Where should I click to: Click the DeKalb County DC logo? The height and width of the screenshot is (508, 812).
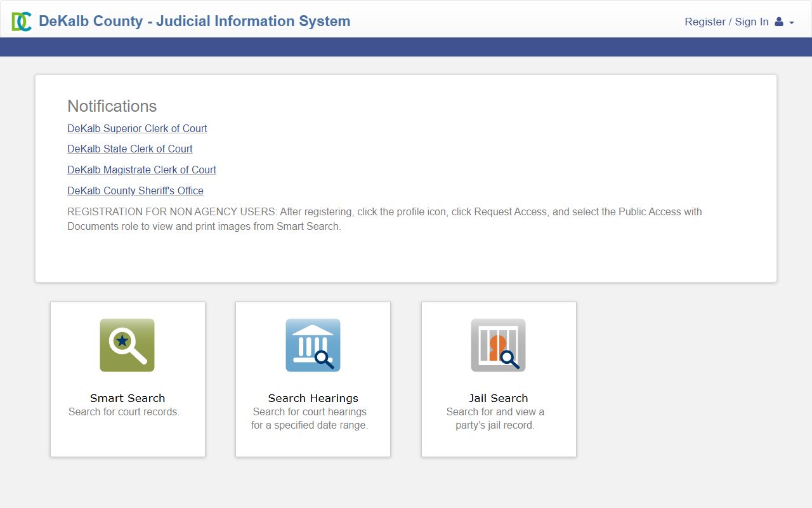coord(22,22)
